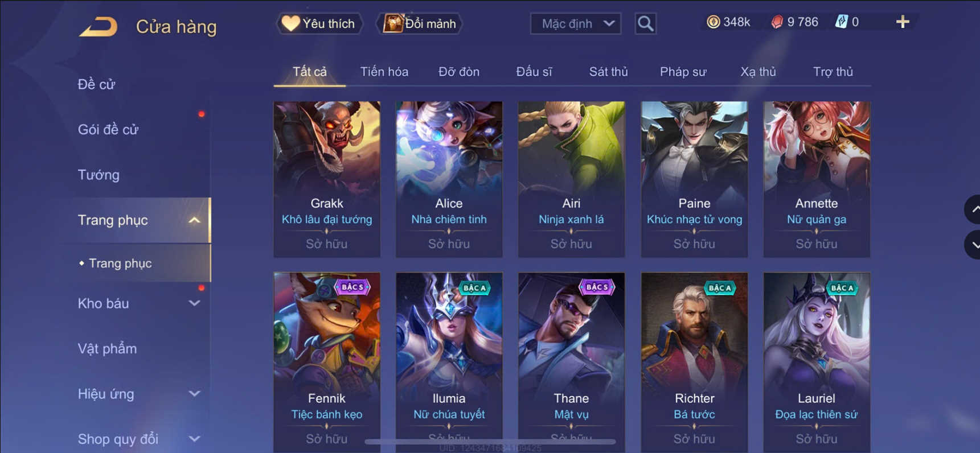Viewport: 980px width, 453px height.
Task: Select the Lauriel Đọa lạc thiên sứ skin
Action: click(817, 363)
